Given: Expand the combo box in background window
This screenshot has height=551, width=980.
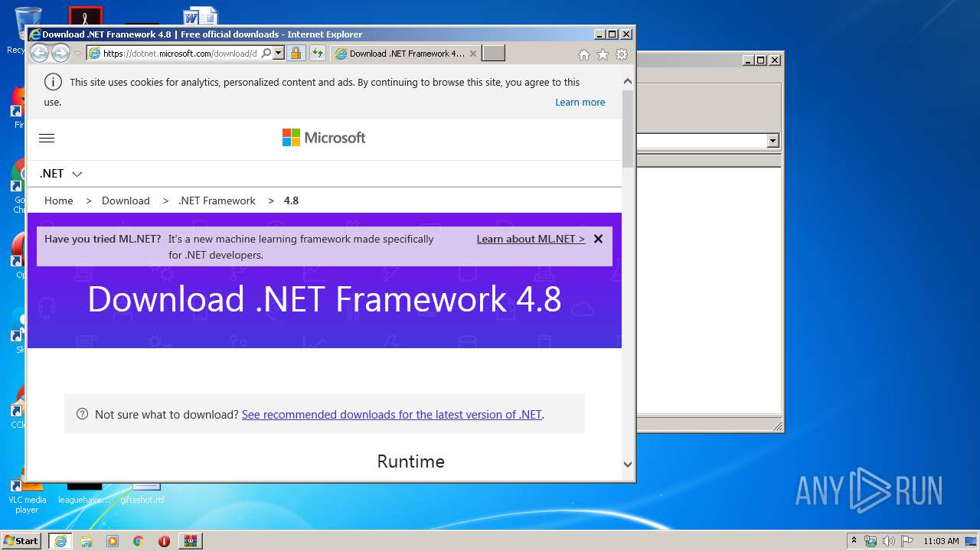Looking at the screenshot, I should (x=773, y=141).
